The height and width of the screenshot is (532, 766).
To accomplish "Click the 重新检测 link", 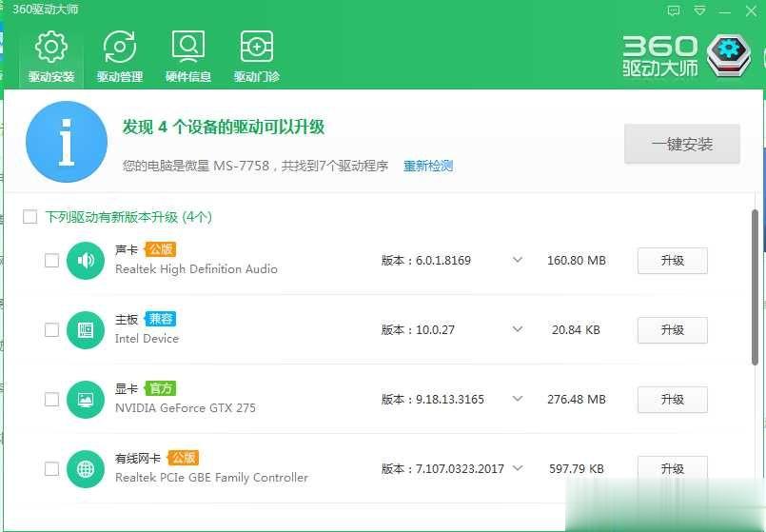I will pos(428,167).
